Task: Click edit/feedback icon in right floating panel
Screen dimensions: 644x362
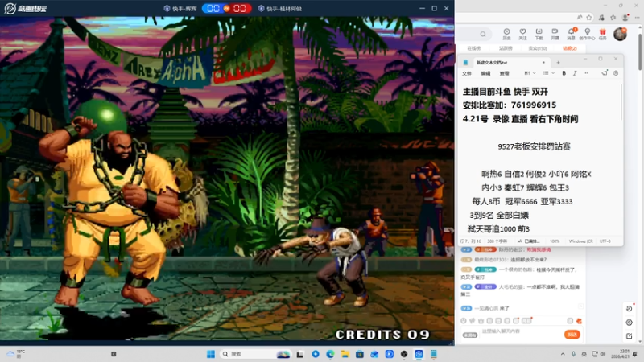Action: click(x=629, y=336)
